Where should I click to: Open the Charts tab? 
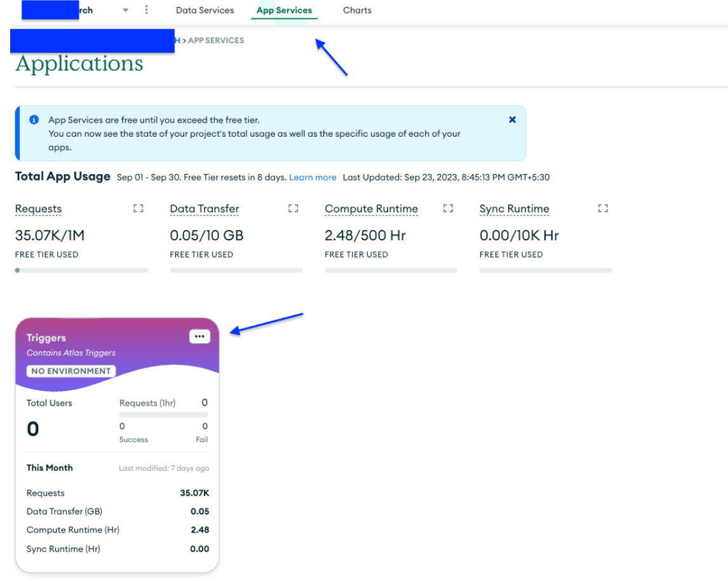click(357, 10)
